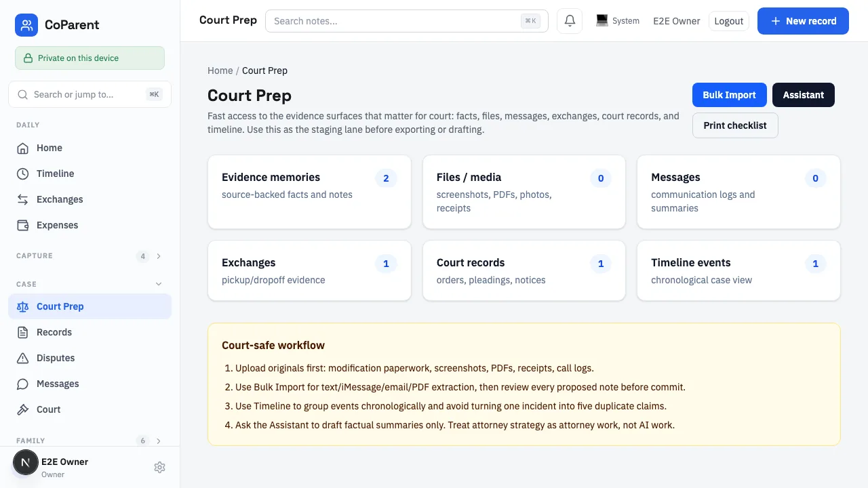868x488 pixels.
Task: Click the Court-safe workflow heading
Action: pos(273,345)
